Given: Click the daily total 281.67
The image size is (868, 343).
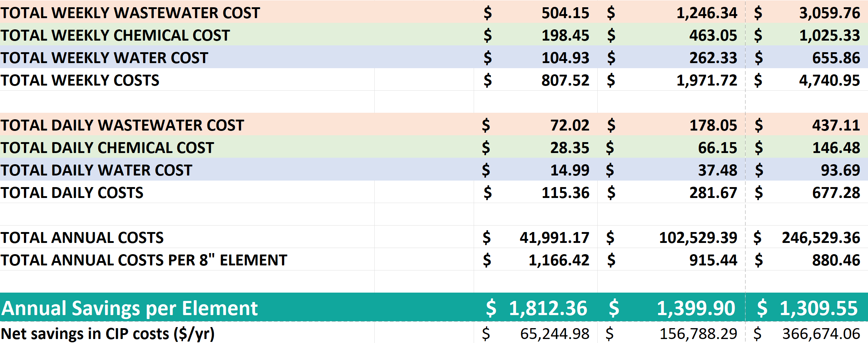Looking at the screenshot, I should [x=713, y=193].
